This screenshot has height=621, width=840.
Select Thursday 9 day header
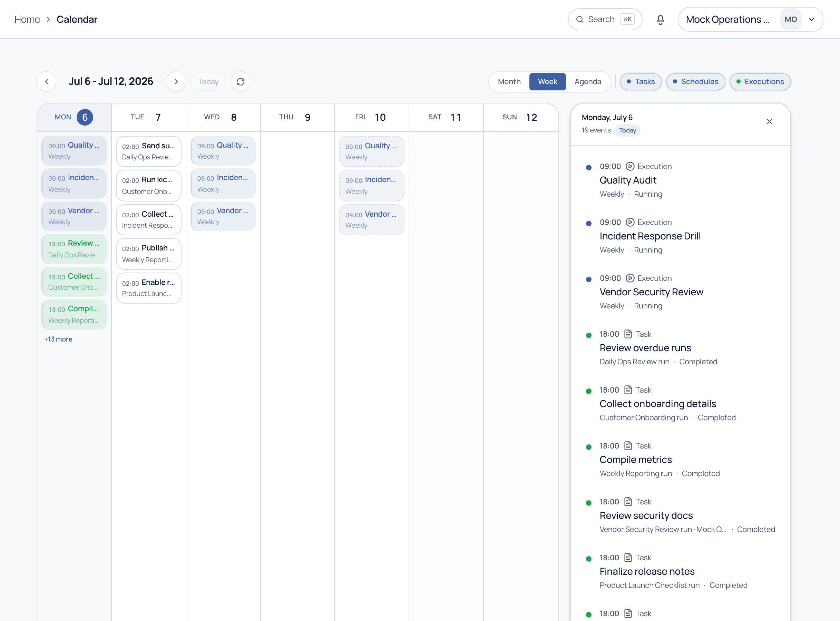point(297,117)
